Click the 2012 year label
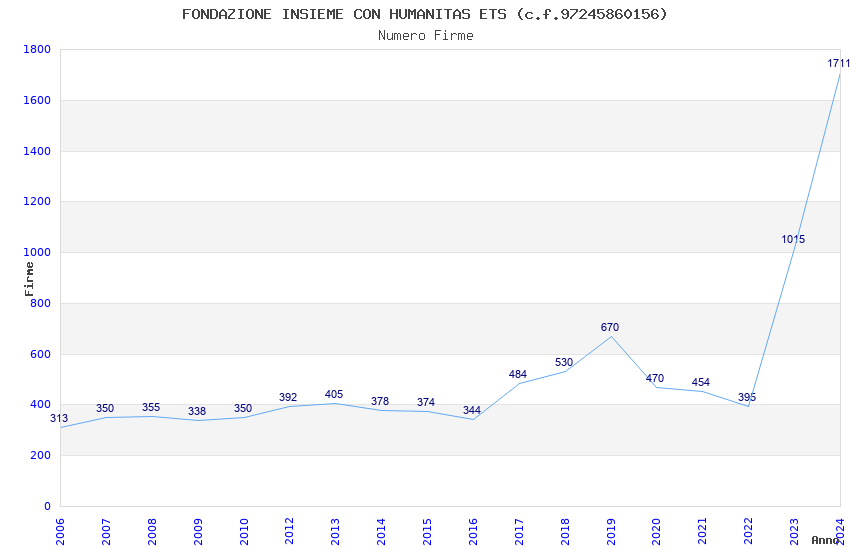Viewport: 850px width, 550px height. pos(289,532)
